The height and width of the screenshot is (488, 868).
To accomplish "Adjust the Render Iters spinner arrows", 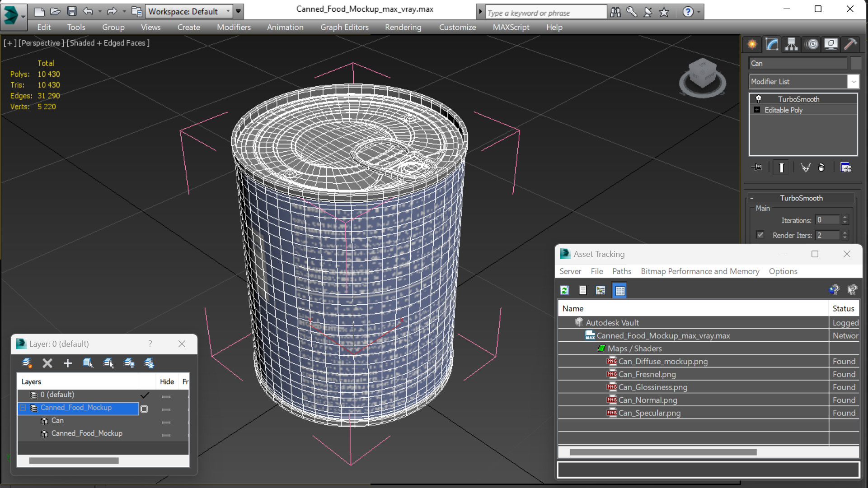I will click(845, 235).
